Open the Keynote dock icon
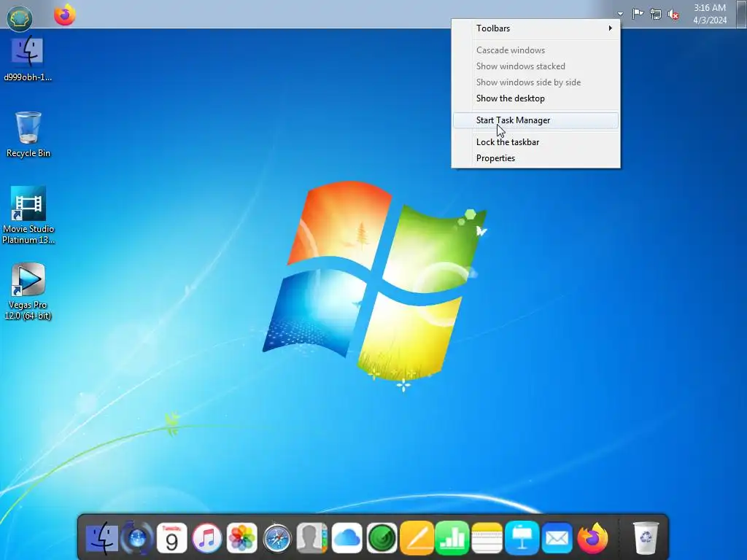This screenshot has width=747, height=560. click(522, 539)
